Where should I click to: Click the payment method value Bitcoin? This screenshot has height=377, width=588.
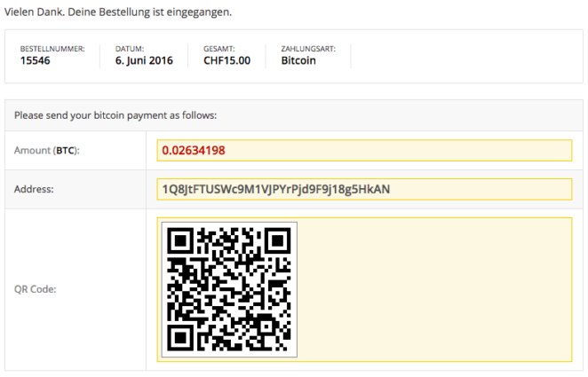(x=298, y=61)
